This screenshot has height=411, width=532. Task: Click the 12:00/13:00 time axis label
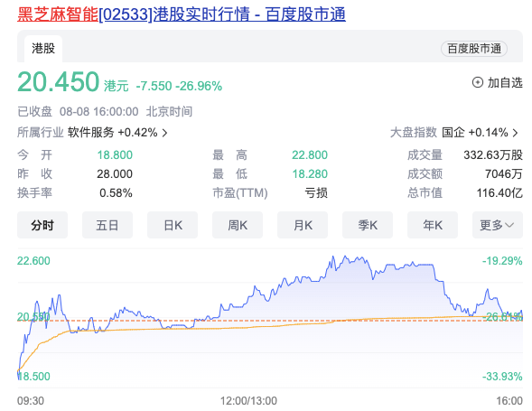[248, 401]
